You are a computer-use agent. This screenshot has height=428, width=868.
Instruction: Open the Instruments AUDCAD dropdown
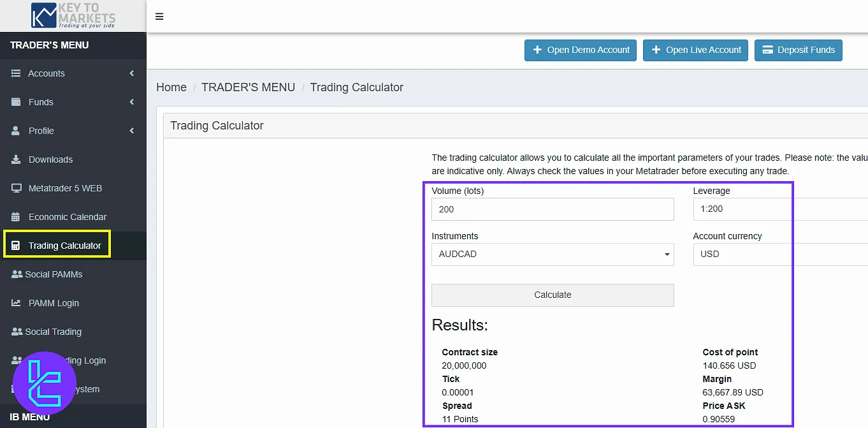553,254
